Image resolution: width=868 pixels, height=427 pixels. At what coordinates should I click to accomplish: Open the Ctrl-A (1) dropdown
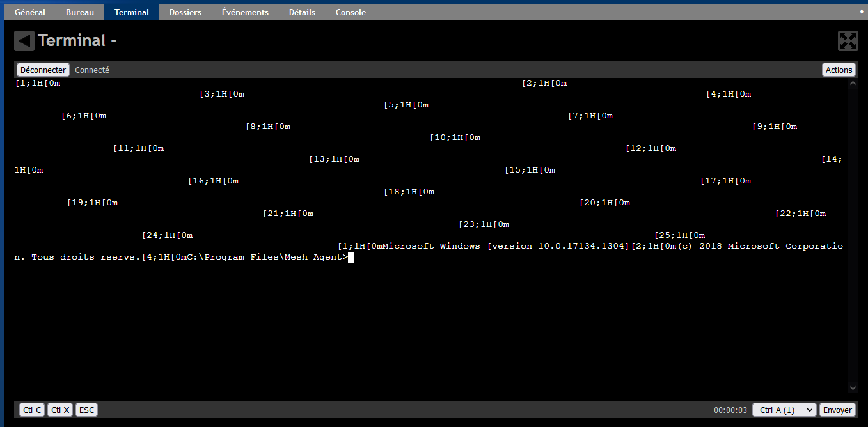pos(784,410)
